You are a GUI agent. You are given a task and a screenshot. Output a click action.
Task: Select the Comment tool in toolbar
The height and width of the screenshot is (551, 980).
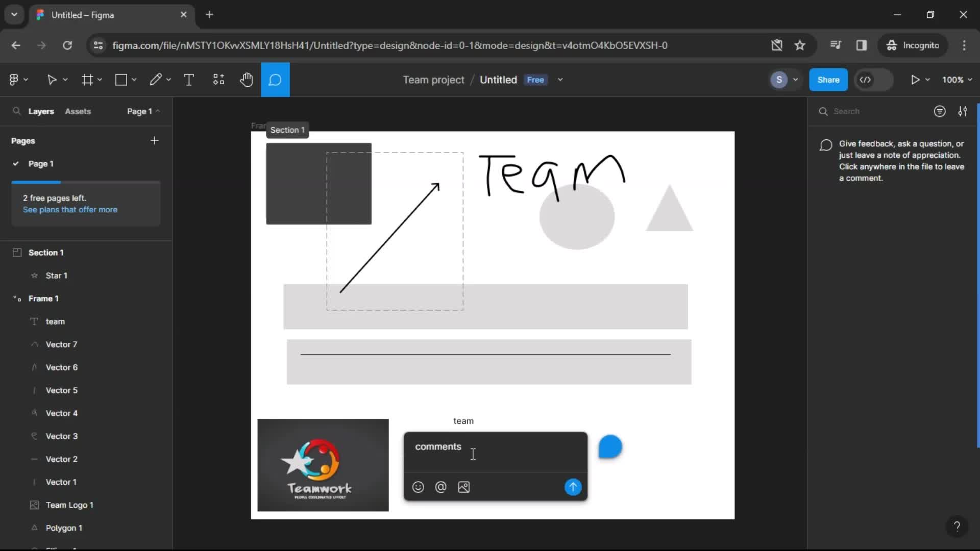pyautogui.click(x=275, y=80)
